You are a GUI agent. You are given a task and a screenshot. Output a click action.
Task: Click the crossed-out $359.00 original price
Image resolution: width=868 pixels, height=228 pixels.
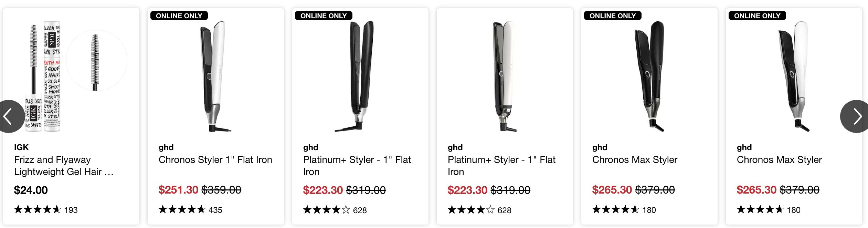[221, 190]
